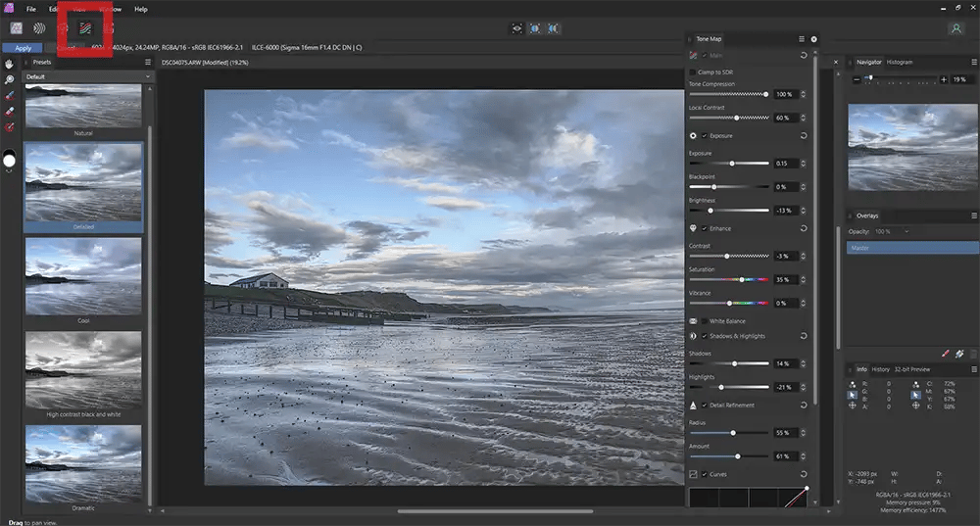
Task: Click the brush overlay icon in Overlays panel
Action: pyautogui.click(x=946, y=354)
